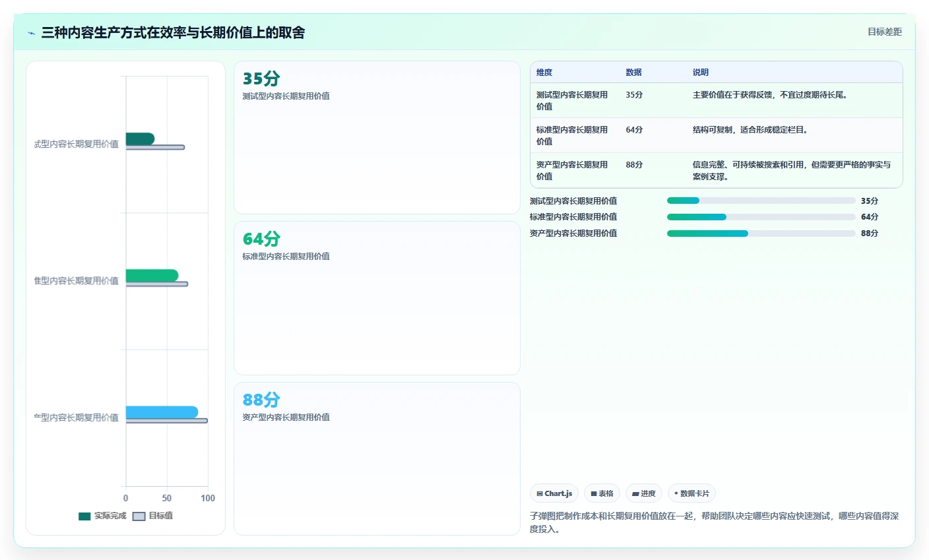The height and width of the screenshot is (560, 929).
Task: Click the blue 88-point actual bar in chart
Action: point(162,412)
